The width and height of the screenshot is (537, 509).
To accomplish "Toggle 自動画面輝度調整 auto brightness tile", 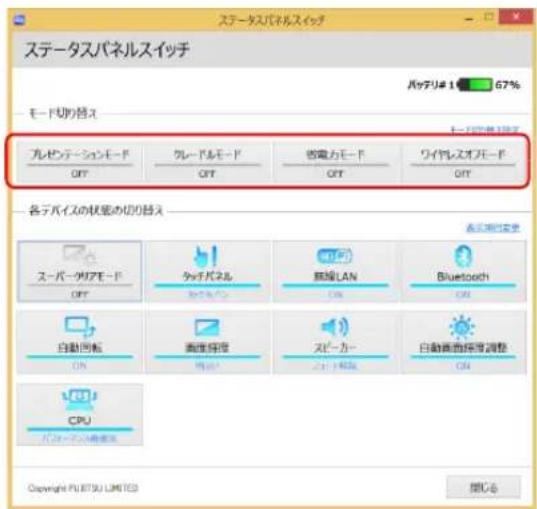I will pos(463,343).
